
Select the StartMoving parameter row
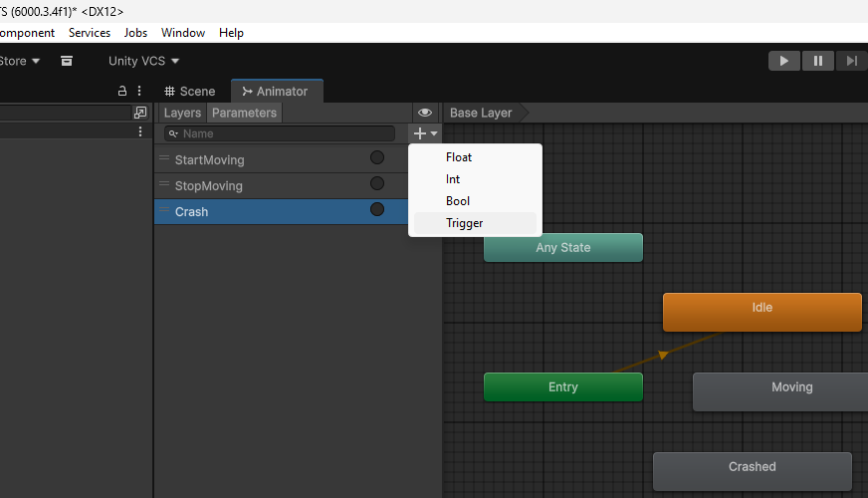coord(282,159)
